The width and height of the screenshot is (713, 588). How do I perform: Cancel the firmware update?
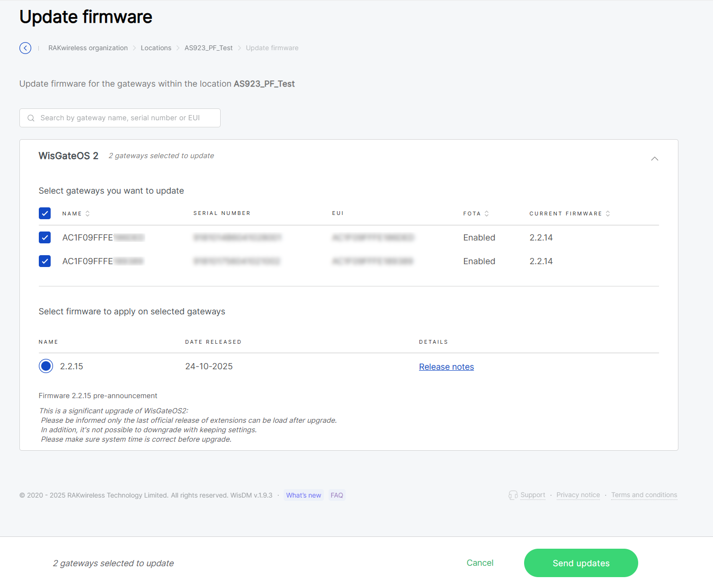tap(480, 563)
